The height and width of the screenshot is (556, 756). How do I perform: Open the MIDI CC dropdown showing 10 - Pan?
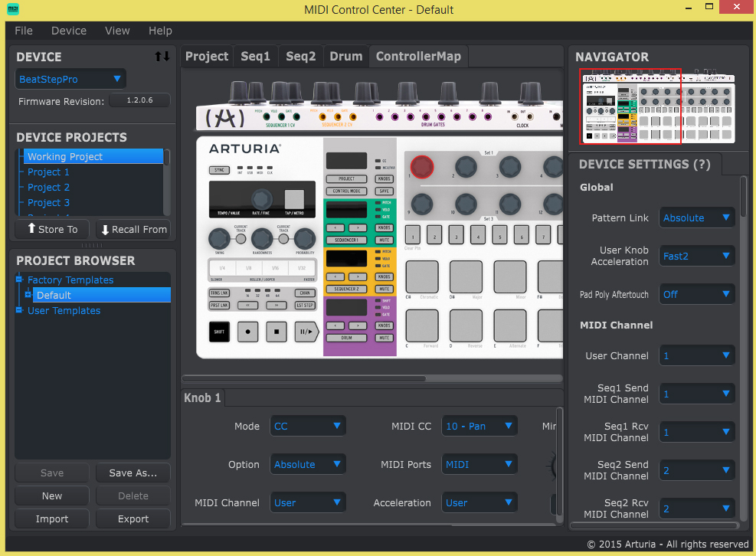coord(479,426)
